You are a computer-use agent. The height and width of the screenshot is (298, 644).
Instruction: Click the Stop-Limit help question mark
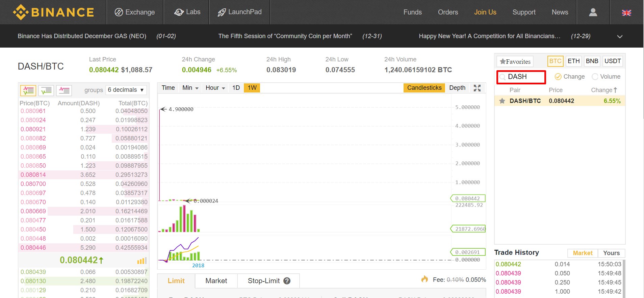[287, 281]
